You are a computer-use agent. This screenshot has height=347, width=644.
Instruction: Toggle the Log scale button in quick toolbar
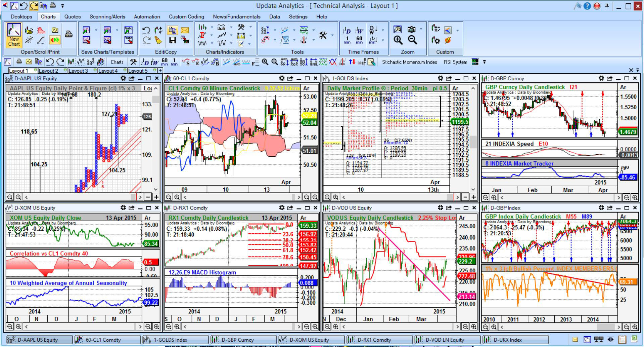[361, 62]
